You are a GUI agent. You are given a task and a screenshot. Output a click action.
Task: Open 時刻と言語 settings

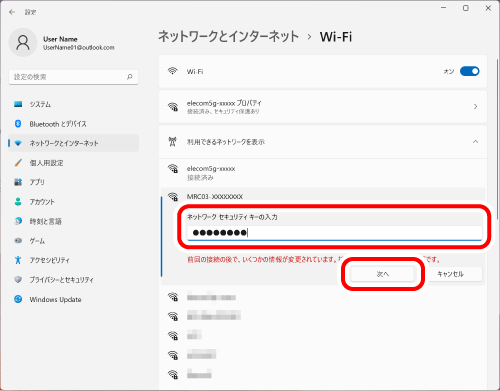pyautogui.click(x=73, y=221)
